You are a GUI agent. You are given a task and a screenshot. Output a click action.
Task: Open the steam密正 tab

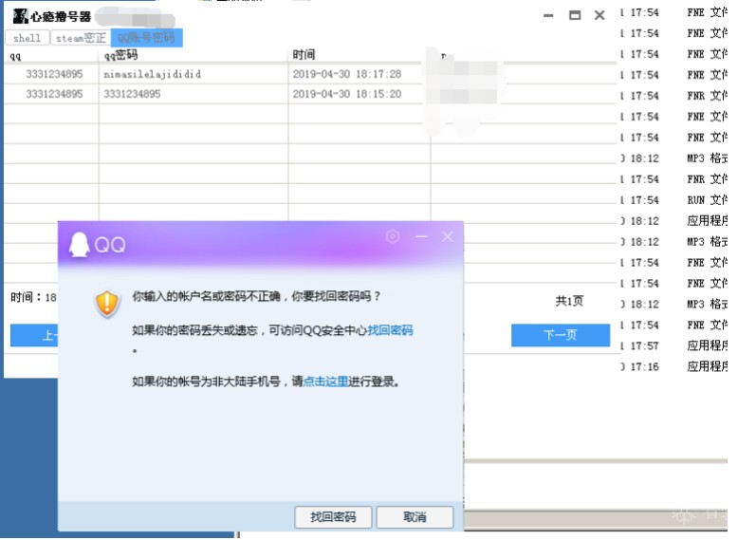pos(80,38)
